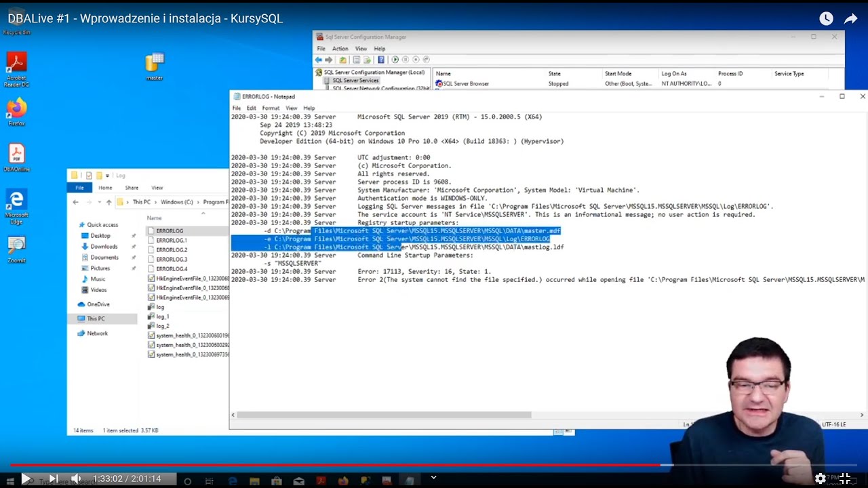Click Forward arrow in Configuration Manager toolbar

[x=329, y=60]
